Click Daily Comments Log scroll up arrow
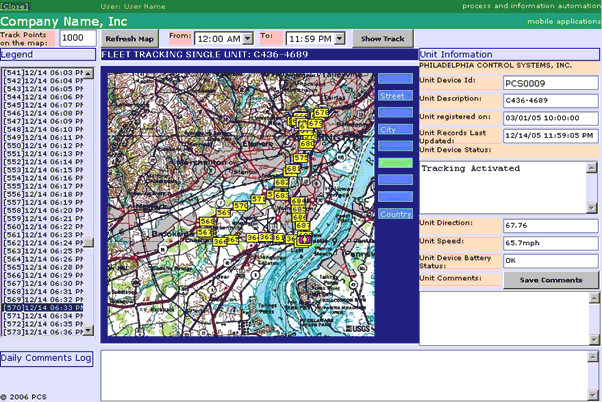This screenshot has width=602, height=402. point(593,357)
